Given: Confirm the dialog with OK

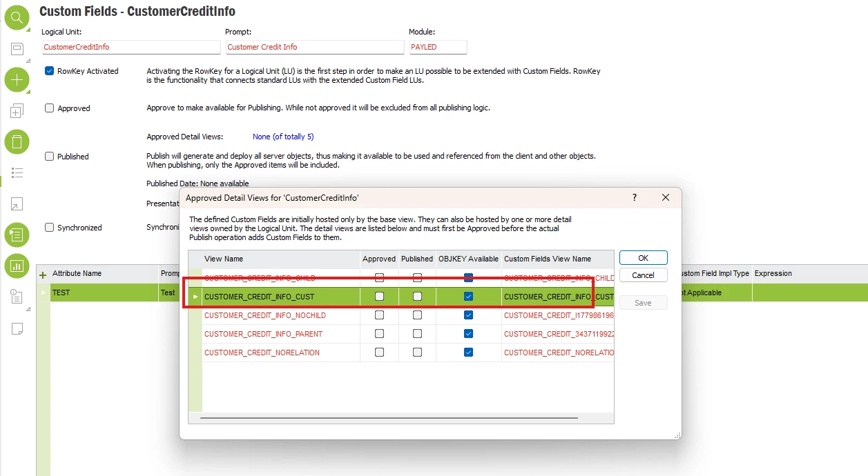Looking at the screenshot, I should pos(643,258).
